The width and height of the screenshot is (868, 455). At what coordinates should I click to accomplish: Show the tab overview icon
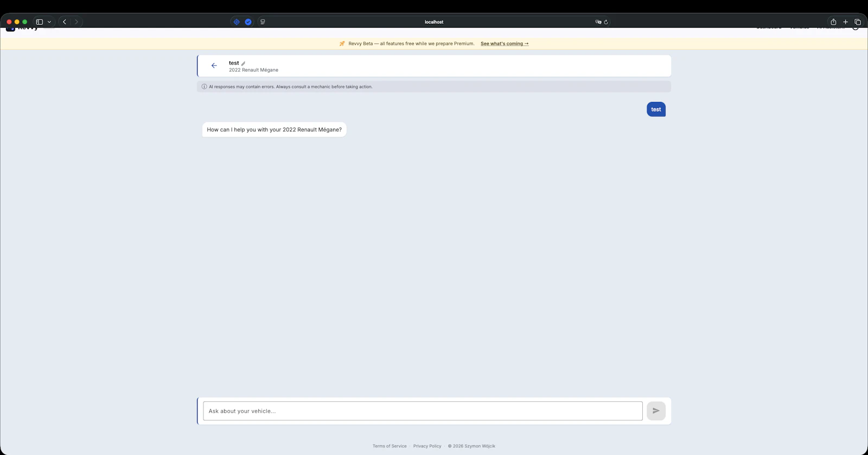click(858, 22)
